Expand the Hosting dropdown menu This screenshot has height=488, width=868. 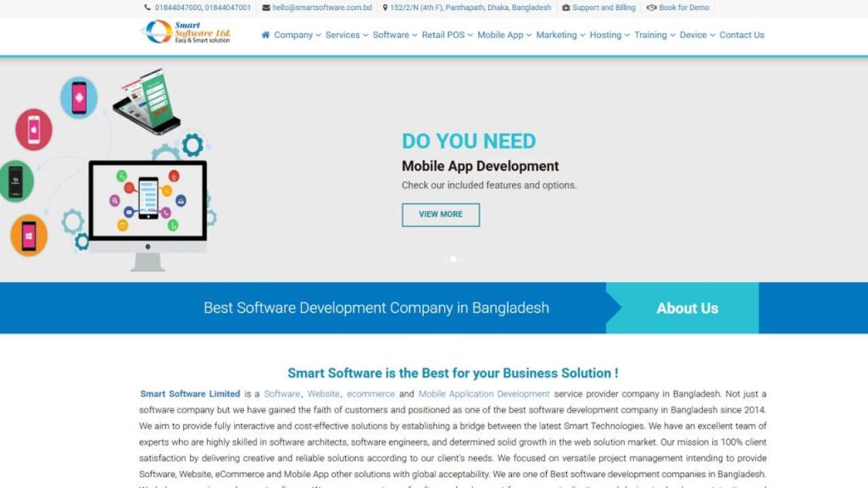[x=609, y=35]
